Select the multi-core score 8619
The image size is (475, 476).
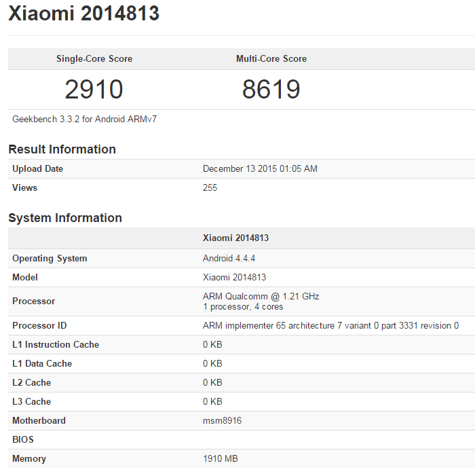tap(271, 89)
